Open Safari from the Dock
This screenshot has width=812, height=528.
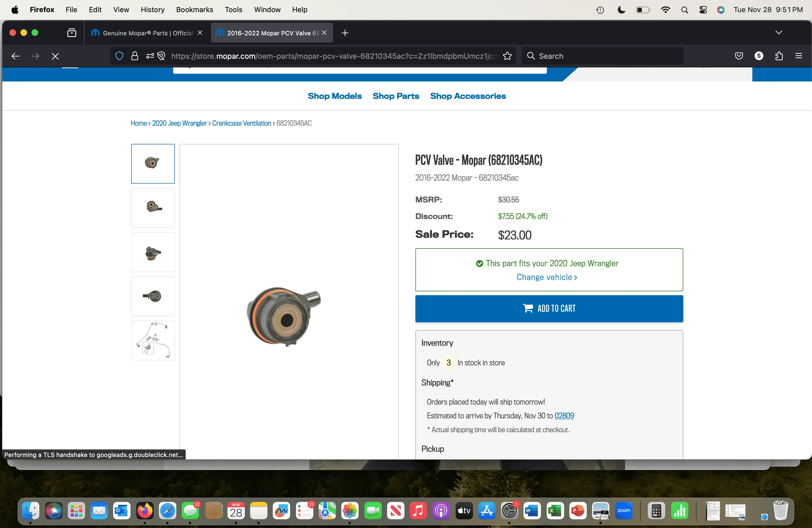(x=168, y=511)
